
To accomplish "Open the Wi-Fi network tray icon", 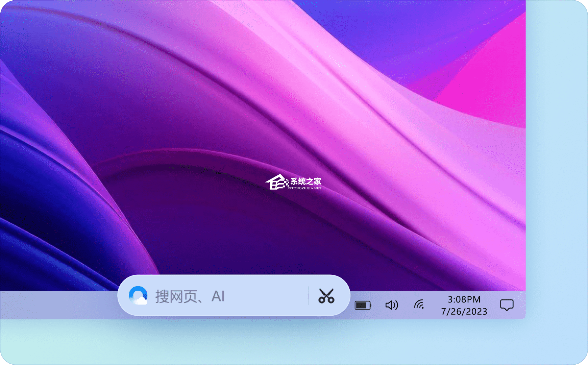I will (419, 305).
